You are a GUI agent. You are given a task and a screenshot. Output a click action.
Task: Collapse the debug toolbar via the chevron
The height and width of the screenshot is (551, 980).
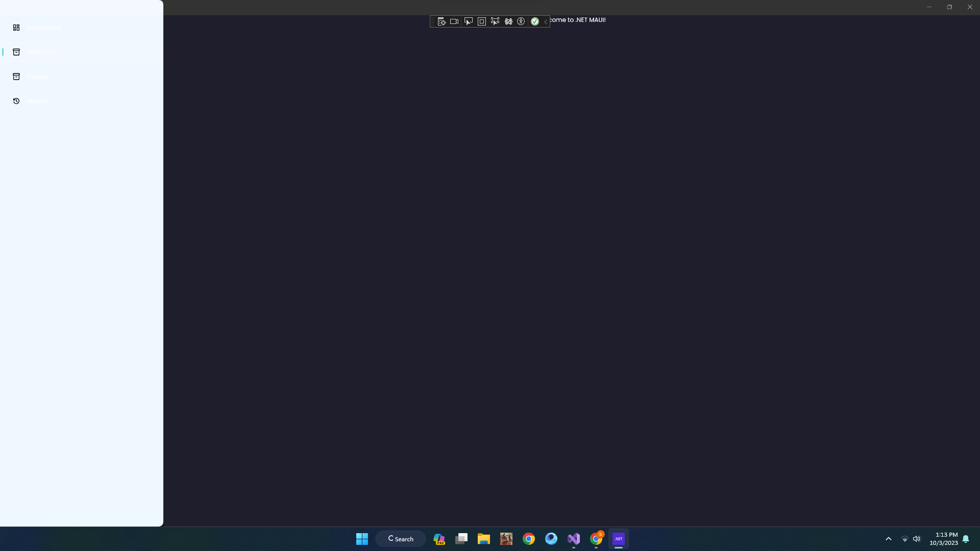point(546,21)
